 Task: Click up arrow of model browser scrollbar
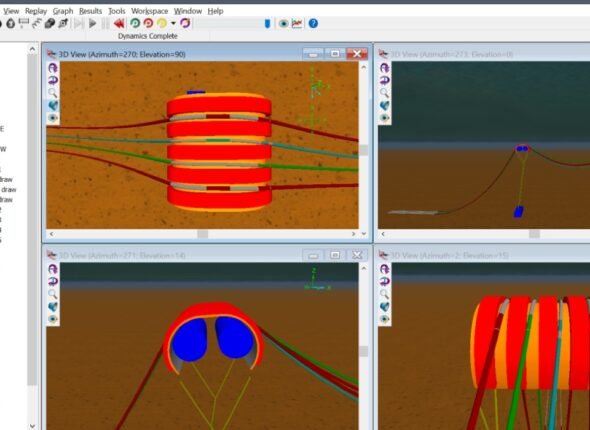point(32,49)
